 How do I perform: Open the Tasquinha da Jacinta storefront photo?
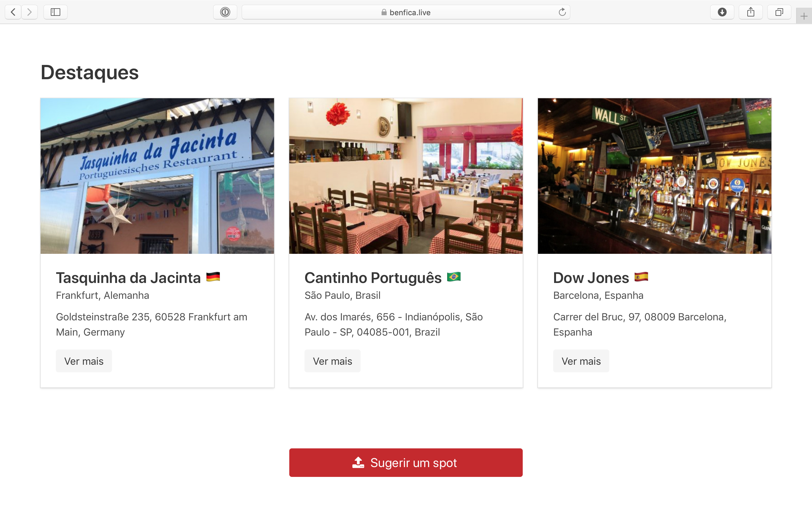pyautogui.click(x=157, y=176)
